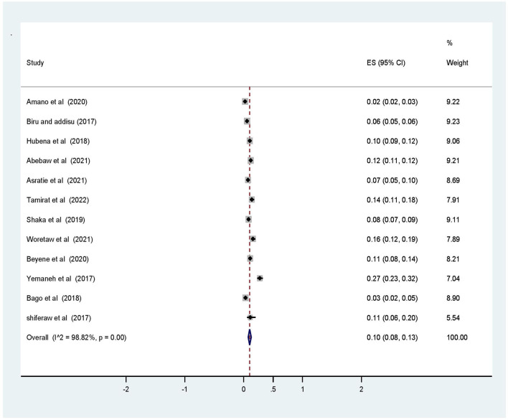Click x-axis tick label '2'

pos(361,389)
